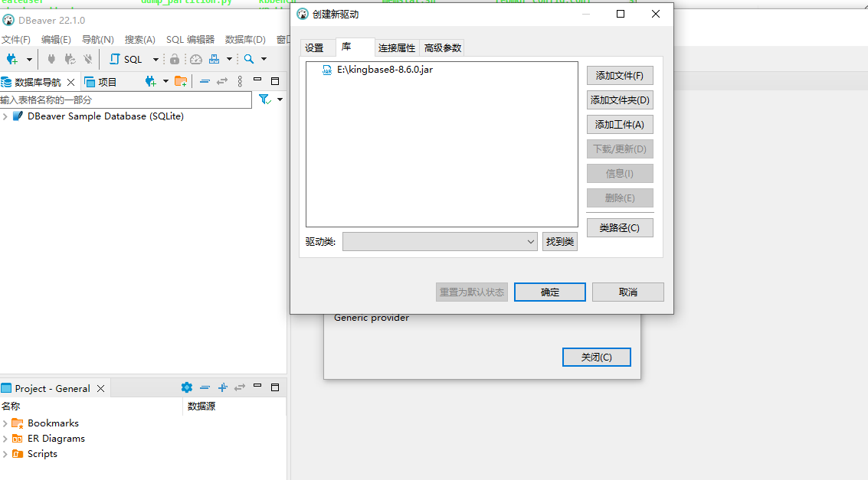Click the blue plus icon in Project panel
Screen dimensions: 868x480
coord(222,387)
